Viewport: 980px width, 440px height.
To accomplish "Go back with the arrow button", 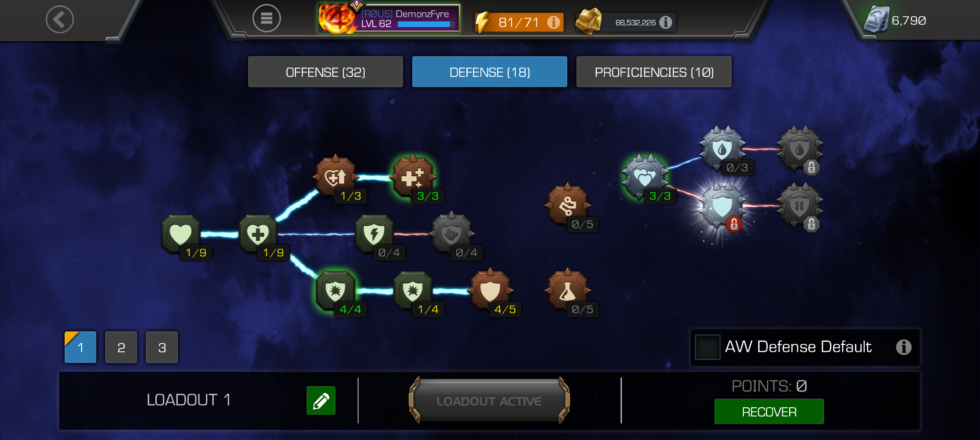I will tap(60, 19).
